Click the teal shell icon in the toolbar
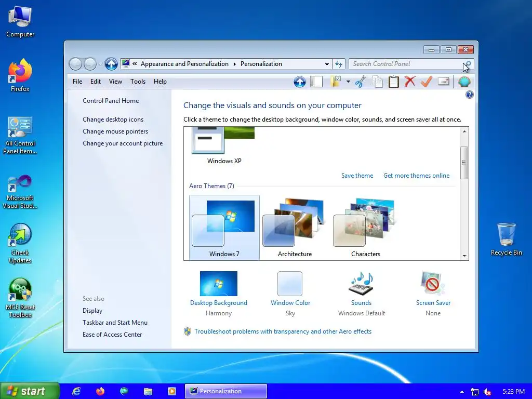Image resolution: width=532 pixels, height=399 pixels. pyautogui.click(x=464, y=82)
